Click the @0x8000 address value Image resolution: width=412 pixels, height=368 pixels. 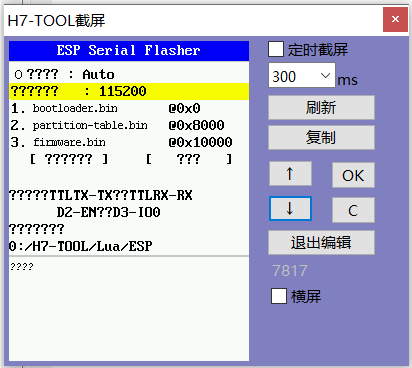tap(197, 125)
